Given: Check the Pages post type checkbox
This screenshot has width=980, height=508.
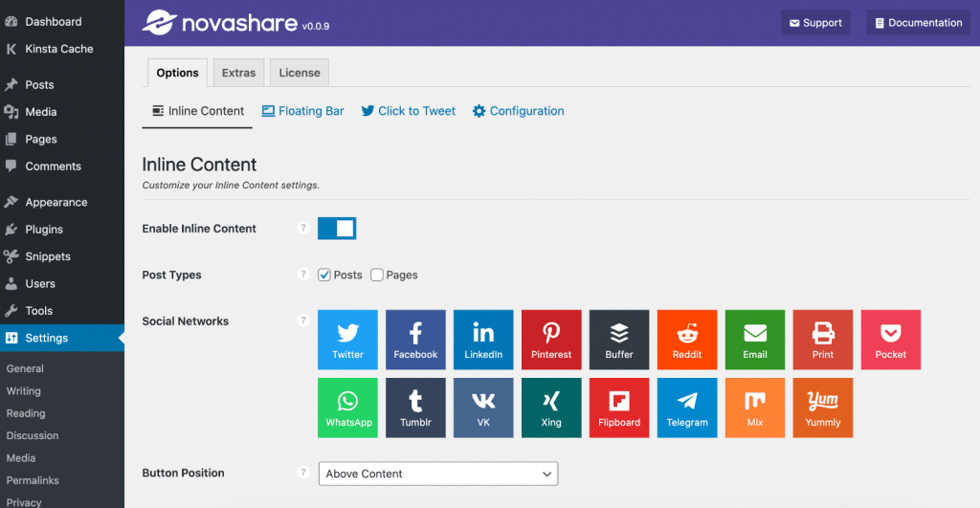Looking at the screenshot, I should point(377,275).
